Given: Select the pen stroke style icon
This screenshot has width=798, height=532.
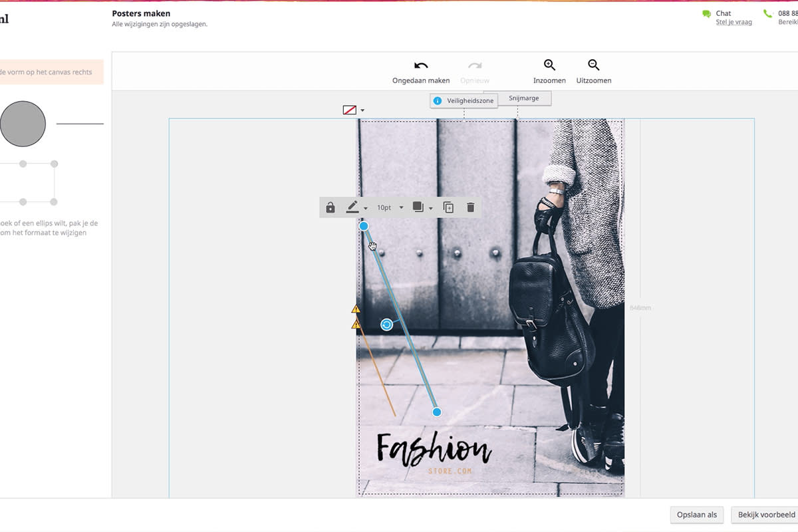Looking at the screenshot, I should [354, 207].
